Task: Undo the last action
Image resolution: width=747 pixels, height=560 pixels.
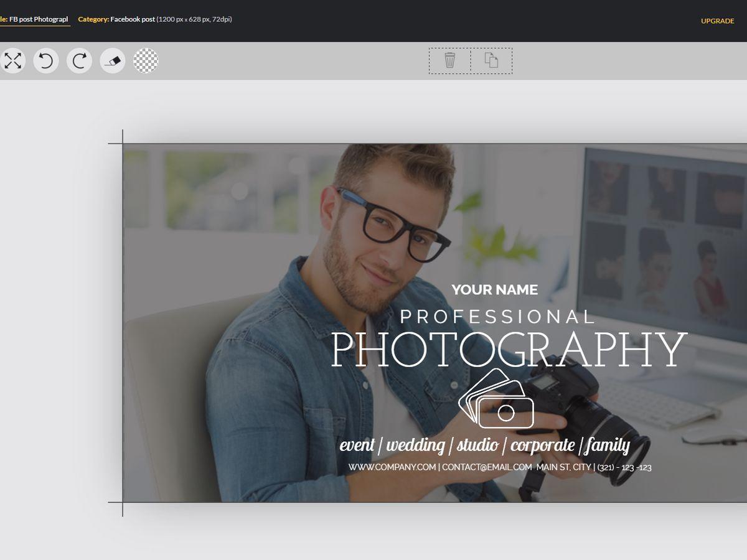Action: [x=46, y=61]
